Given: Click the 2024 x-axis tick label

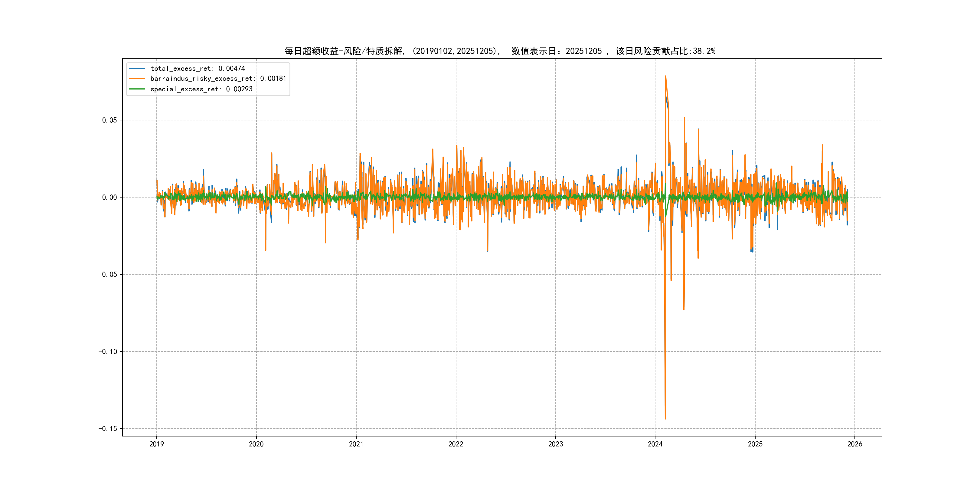Looking at the screenshot, I should coord(655,444).
